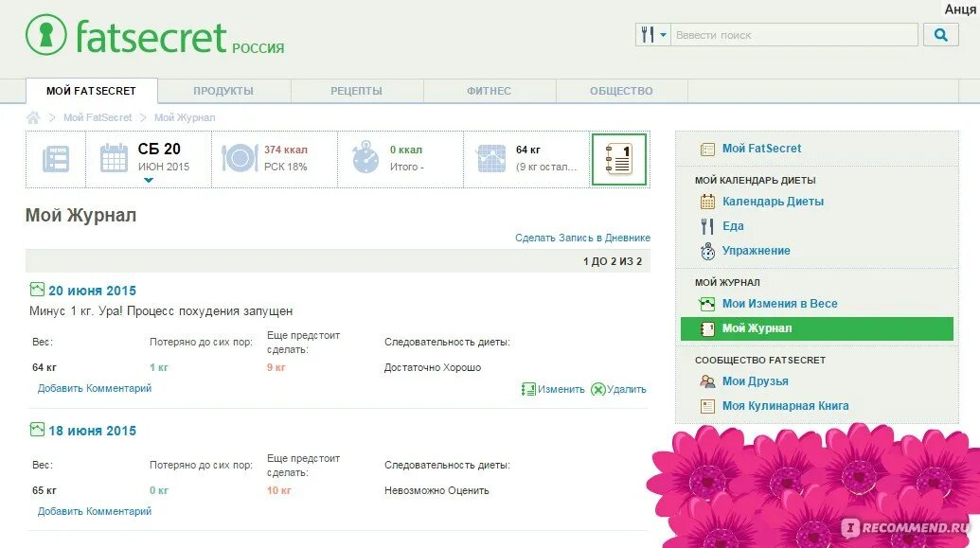The width and height of the screenshot is (980, 548).
Task: Click the Мои Изменения в Весе chart icon
Action: tap(707, 304)
